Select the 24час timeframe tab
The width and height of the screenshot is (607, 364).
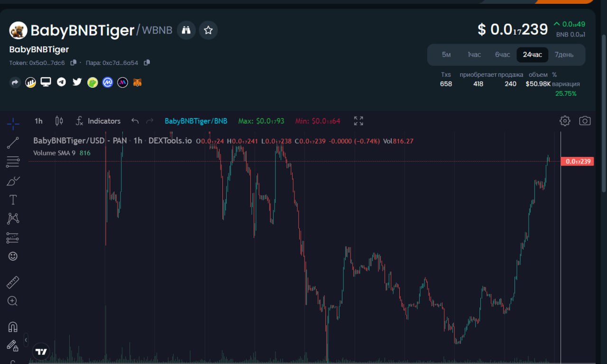point(532,55)
